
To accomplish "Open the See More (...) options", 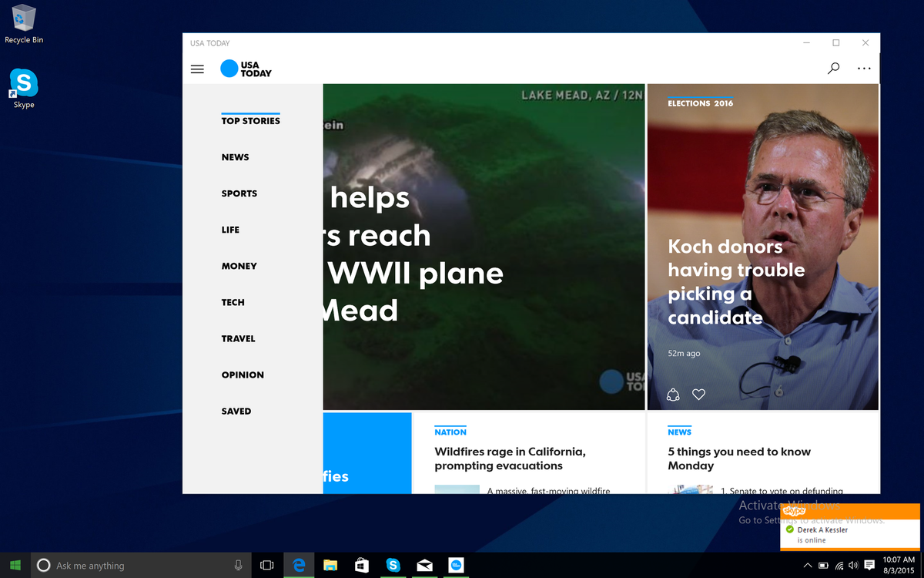I will point(863,69).
